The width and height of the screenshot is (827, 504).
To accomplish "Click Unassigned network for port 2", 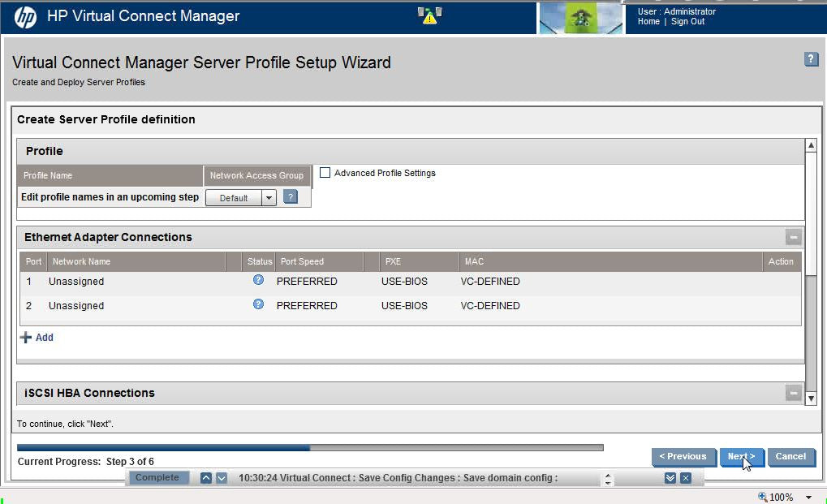I will [x=76, y=306].
